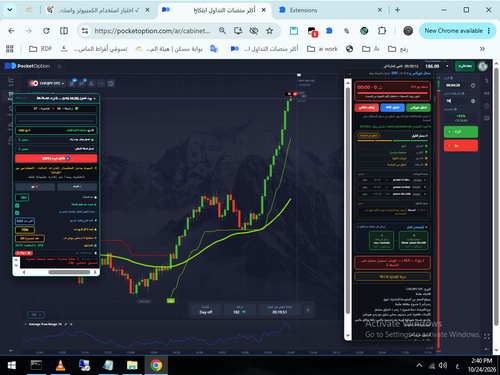Show hidden bookmarks with the chevron
The image size is (500, 375).
coord(482,49)
